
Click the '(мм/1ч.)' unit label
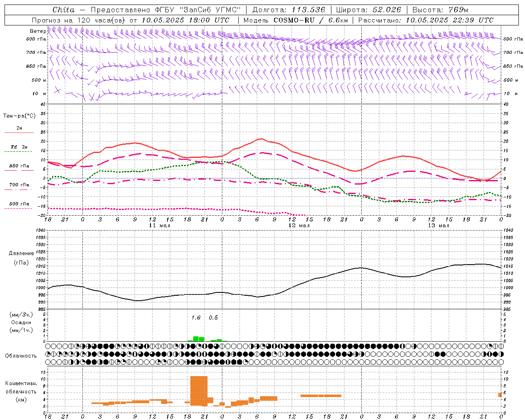pos(21,330)
